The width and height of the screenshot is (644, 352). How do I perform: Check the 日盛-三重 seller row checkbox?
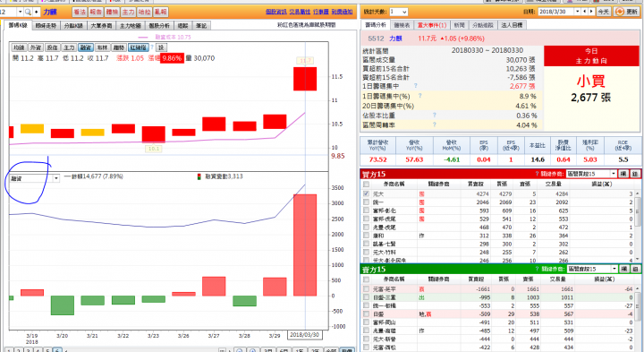coord(366,297)
